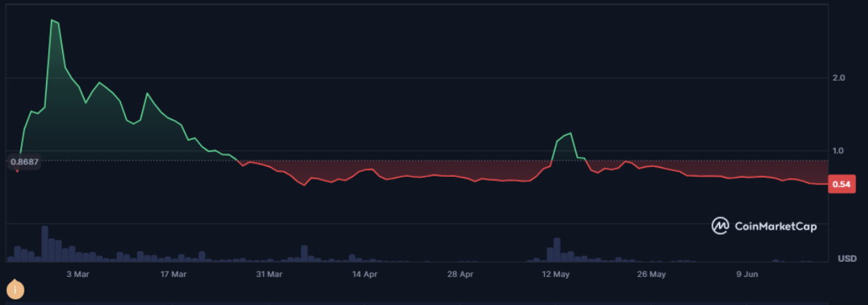Click the tallest volume bar near 12 May
This screenshot has height=305, width=868.
tap(557, 250)
